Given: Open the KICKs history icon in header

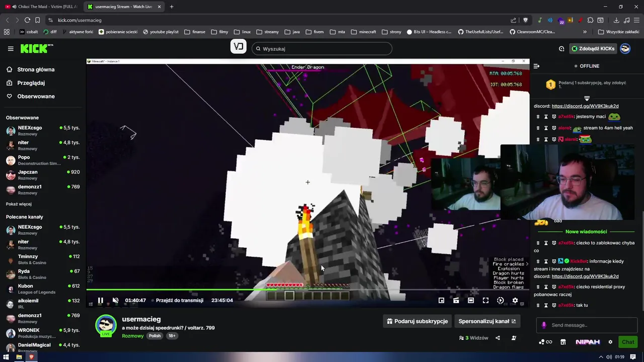Looking at the screenshot, I should pyautogui.click(x=561, y=49).
